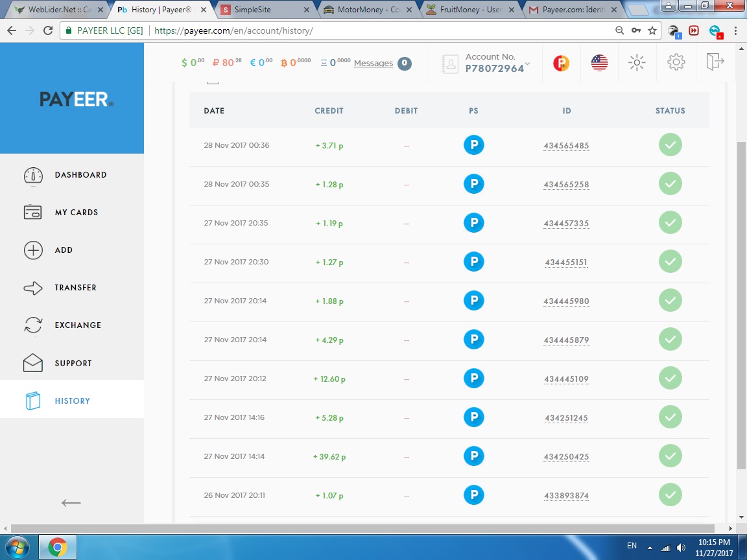
Task: Click the Status column header
Action: tap(670, 110)
